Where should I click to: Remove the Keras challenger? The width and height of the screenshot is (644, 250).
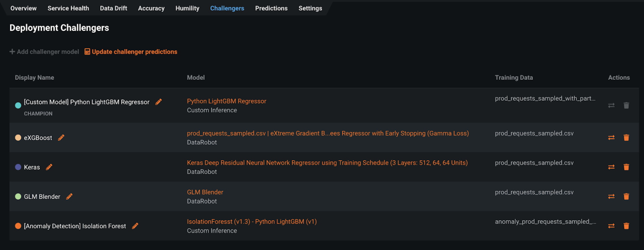click(x=626, y=167)
